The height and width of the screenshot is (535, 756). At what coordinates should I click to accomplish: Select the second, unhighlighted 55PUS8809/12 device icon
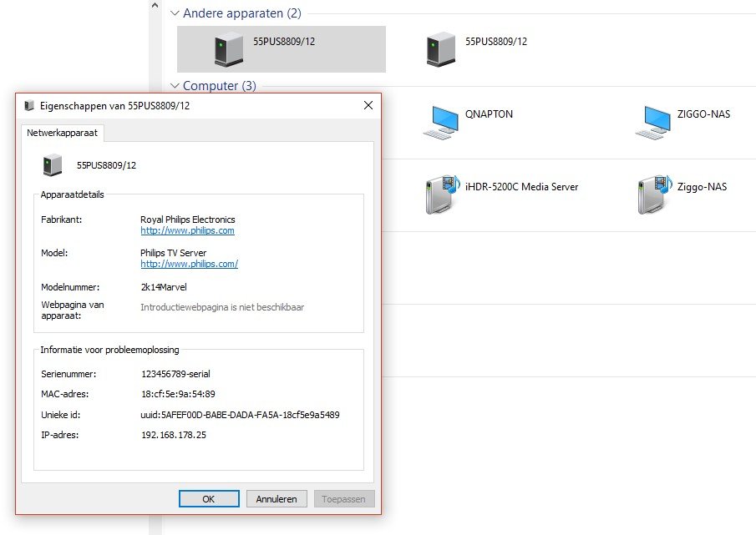pos(441,48)
